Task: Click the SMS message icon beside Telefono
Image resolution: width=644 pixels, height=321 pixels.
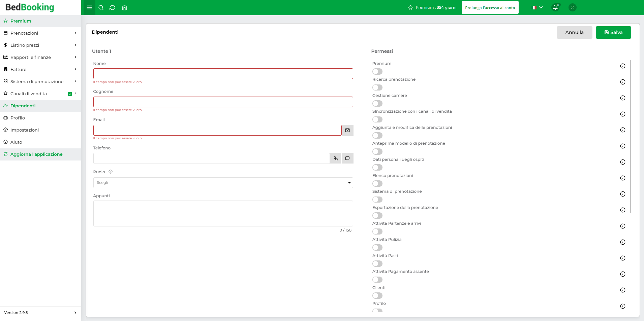Action: [347, 158]
